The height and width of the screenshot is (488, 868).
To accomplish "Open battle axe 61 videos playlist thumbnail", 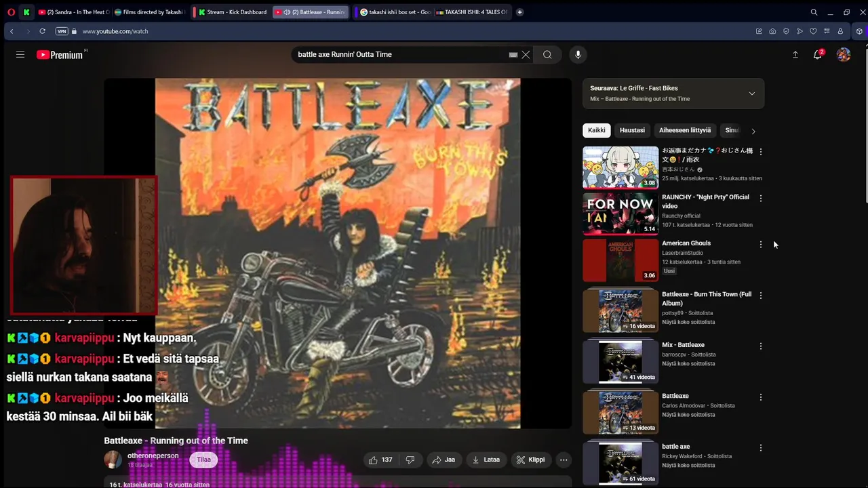I will (620, 463).
